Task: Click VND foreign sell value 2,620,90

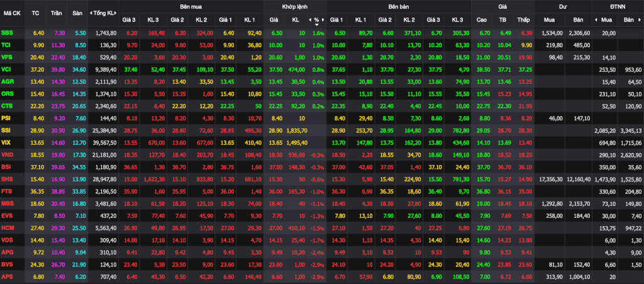Action: tap(630, 154)
